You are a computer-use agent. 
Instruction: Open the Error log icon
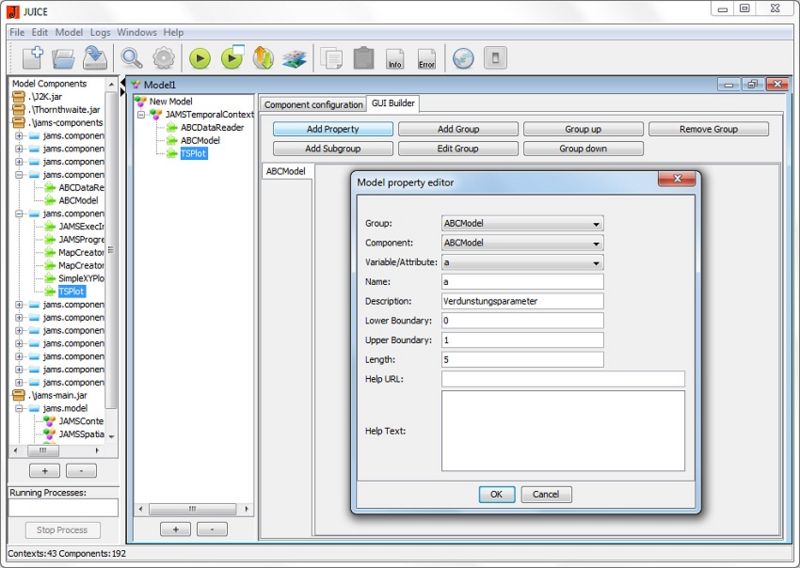coord(426,58)
